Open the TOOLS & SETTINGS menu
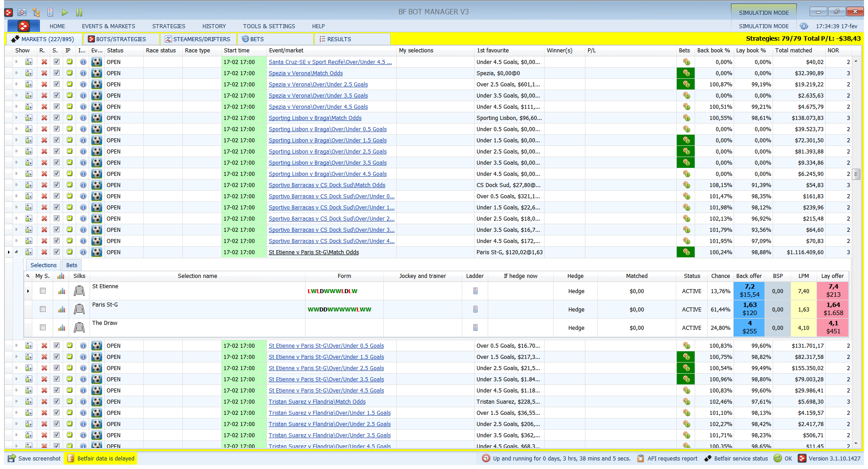The width and height of the screenshot is (868, 469). [x=269, y=26]
